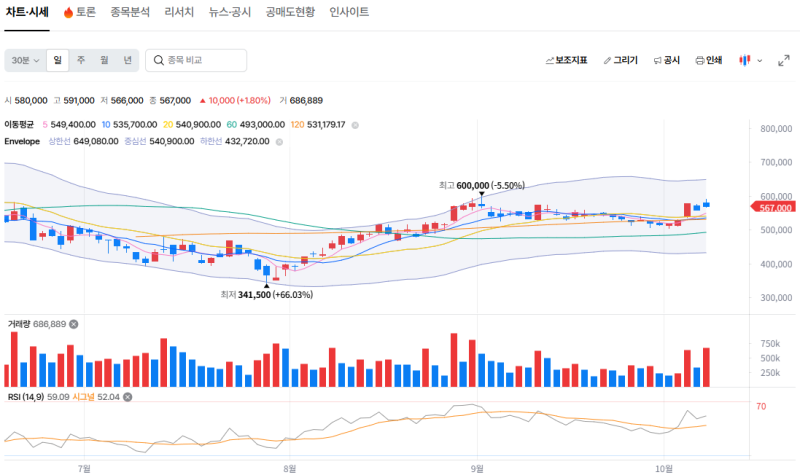Select the 주 weekly period
Viewport: 800px width, 475px height.
[x=81, y=60]
